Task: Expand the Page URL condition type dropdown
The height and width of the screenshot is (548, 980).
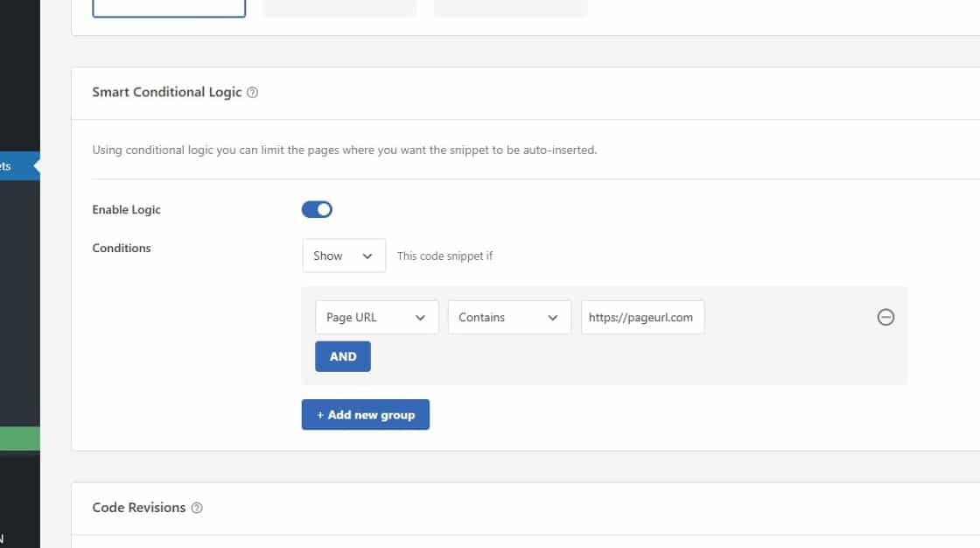Action: [x=376, y=318]
